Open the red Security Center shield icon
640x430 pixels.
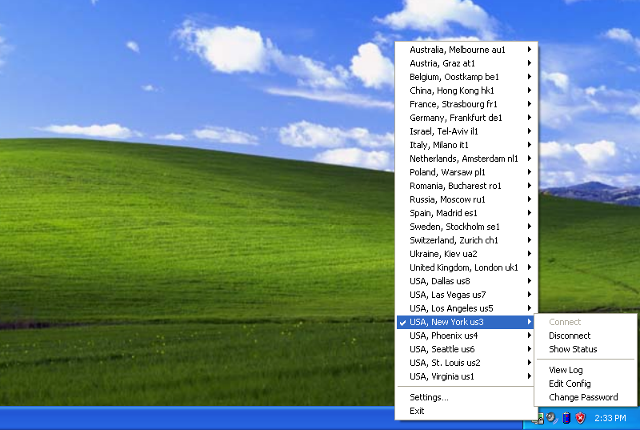580,418
